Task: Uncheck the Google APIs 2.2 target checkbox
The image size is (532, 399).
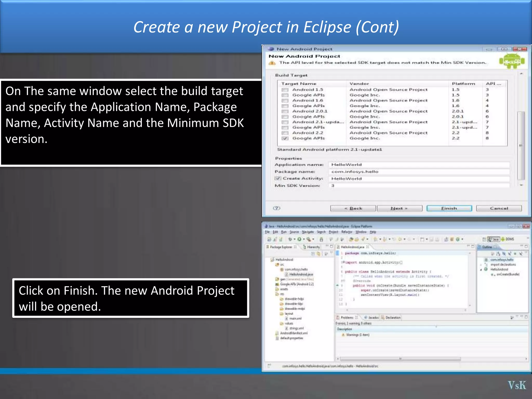Action: coord(285,138)
